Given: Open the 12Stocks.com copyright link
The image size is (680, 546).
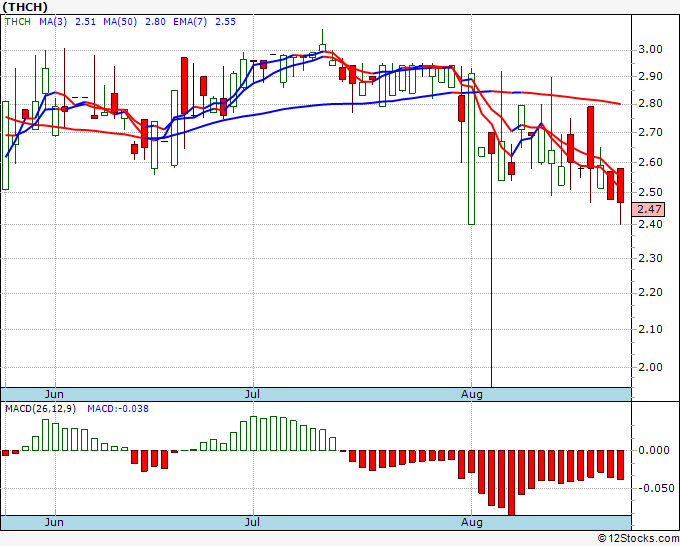Looking at the screenshot, I should (638, 538).
